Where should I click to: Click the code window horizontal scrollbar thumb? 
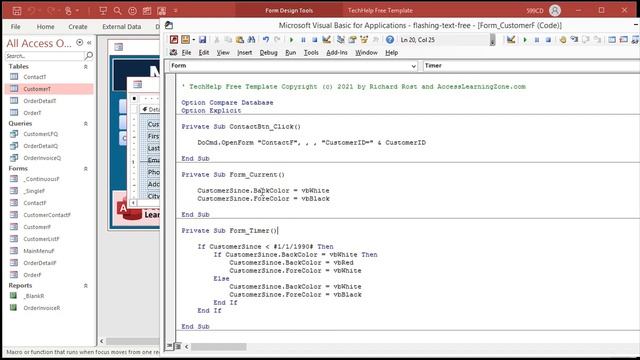[219, 347]
